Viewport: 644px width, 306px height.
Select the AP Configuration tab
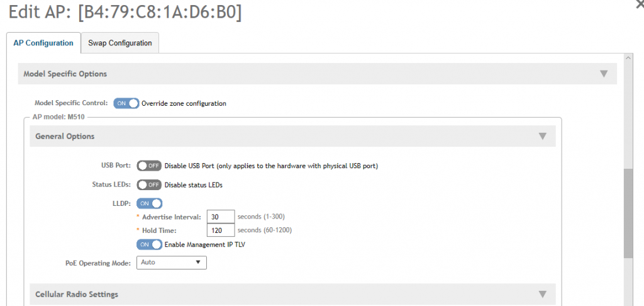coord(43,43)
